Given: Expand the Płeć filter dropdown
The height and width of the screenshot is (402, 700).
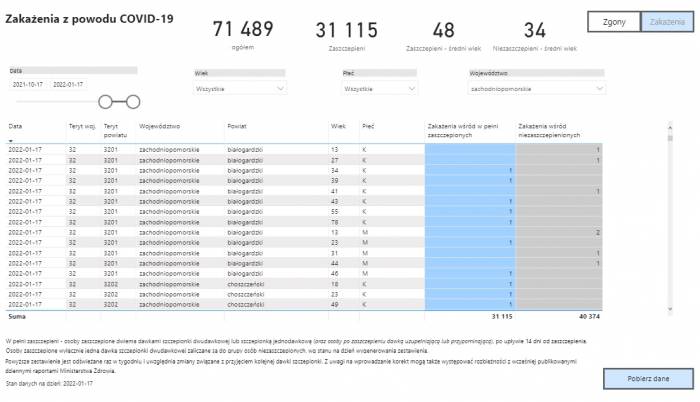Looking at the screenshot, I should coord(380,88).
